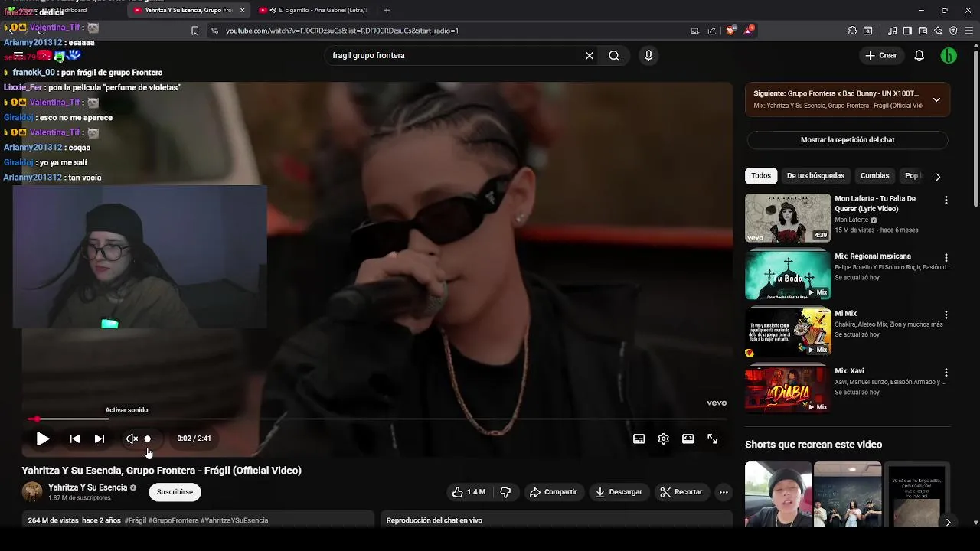This screenshot has width=980, height=551.
Task: Skip to the next video in the player
Action: [100, 439]
